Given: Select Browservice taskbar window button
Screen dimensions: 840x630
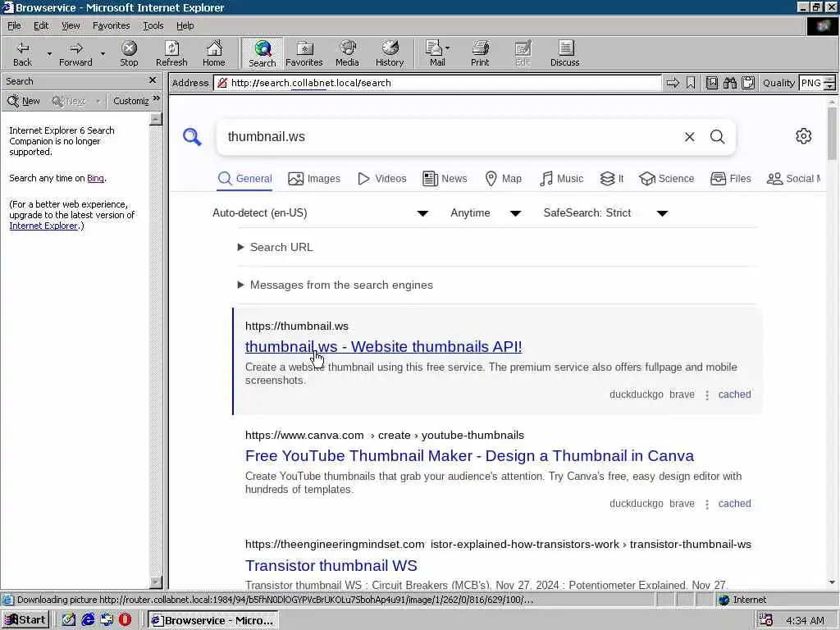Looking at the screenshot, I should pyautogui.click(x=213, y=620).
